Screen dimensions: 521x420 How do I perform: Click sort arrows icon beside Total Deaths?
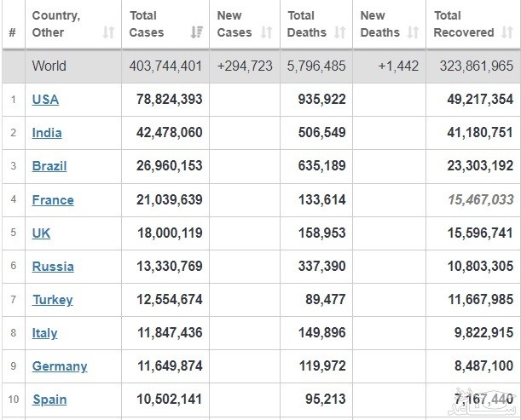tap(340, 33)
